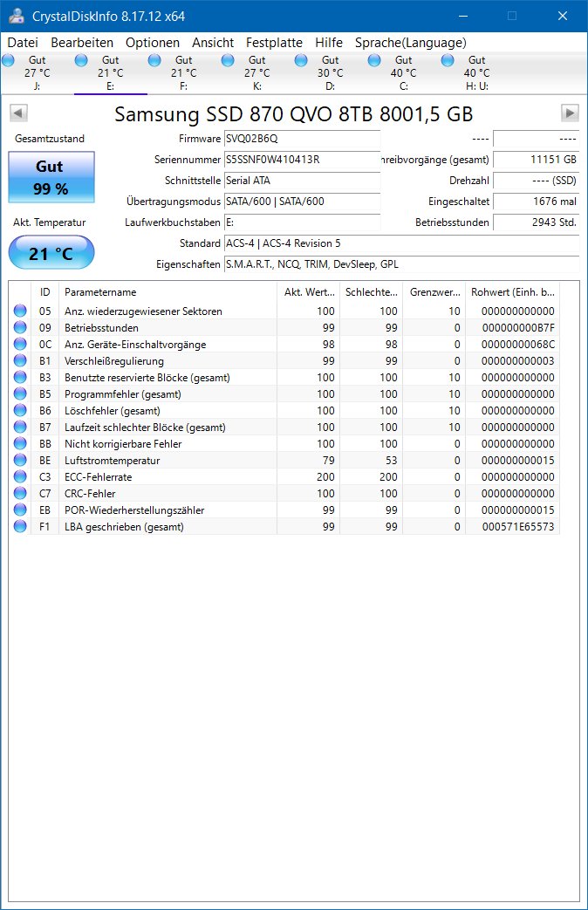Viewport: 588px width, 910px height.
Task: Select the K: drive status entry
Action: (x=256, y=72)
